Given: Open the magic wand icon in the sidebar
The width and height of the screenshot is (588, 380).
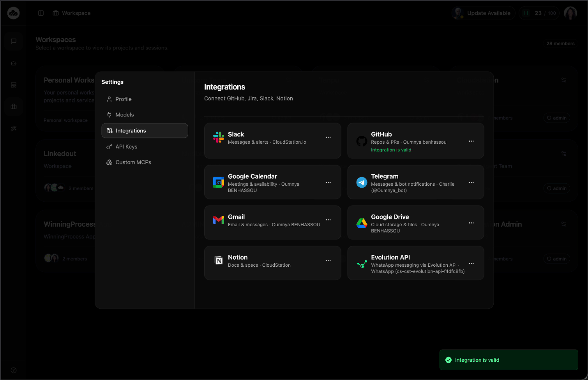Looking at the screenshot, I should [14, 128].
